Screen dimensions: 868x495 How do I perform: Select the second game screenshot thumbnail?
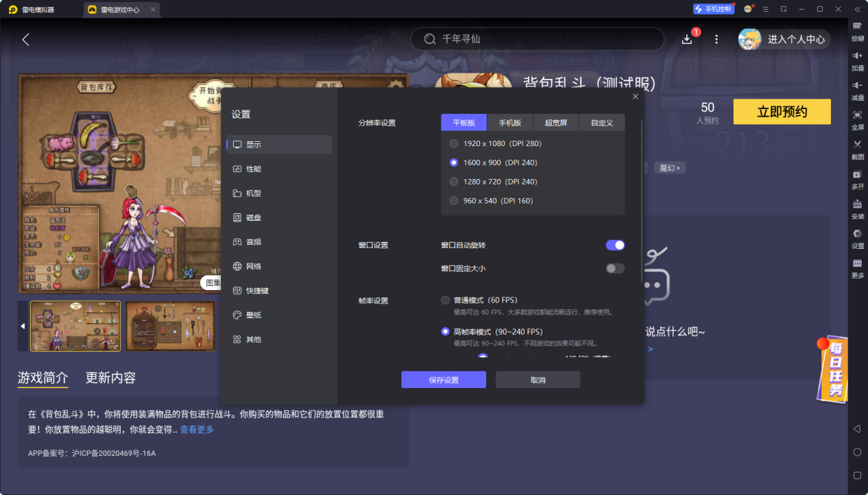tap(170, 326)
